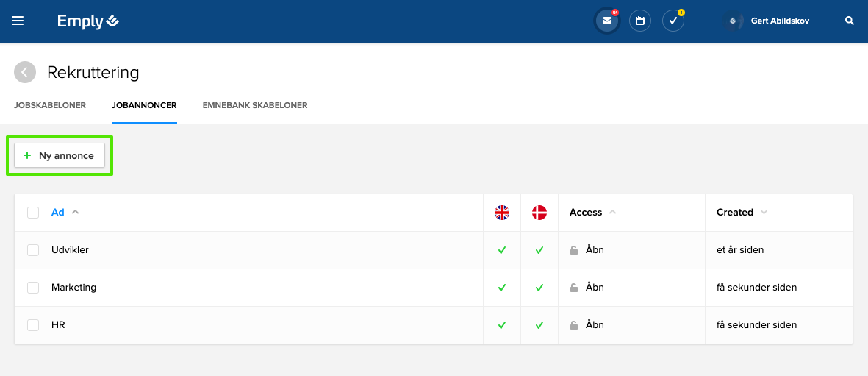Open the tasks checkmark icon
The height and width of the screenshot is (376, 868).
click(672, 21)
